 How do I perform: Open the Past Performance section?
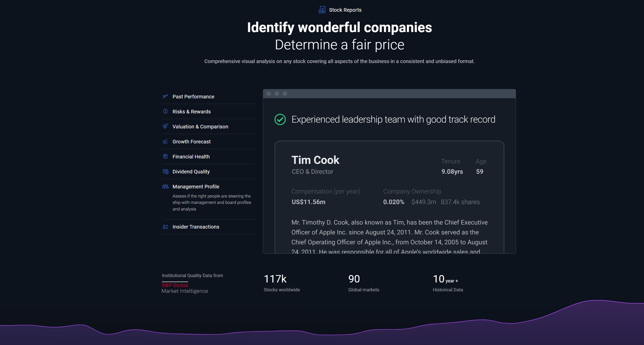coord(193,97)
